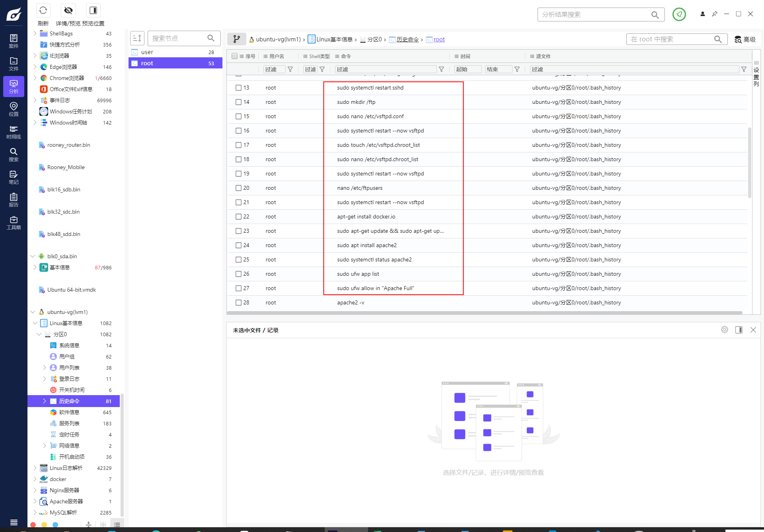Check row 16 checkbox
Screen dimensions: 764x532
pyautogui.click(x=238, y=131)
